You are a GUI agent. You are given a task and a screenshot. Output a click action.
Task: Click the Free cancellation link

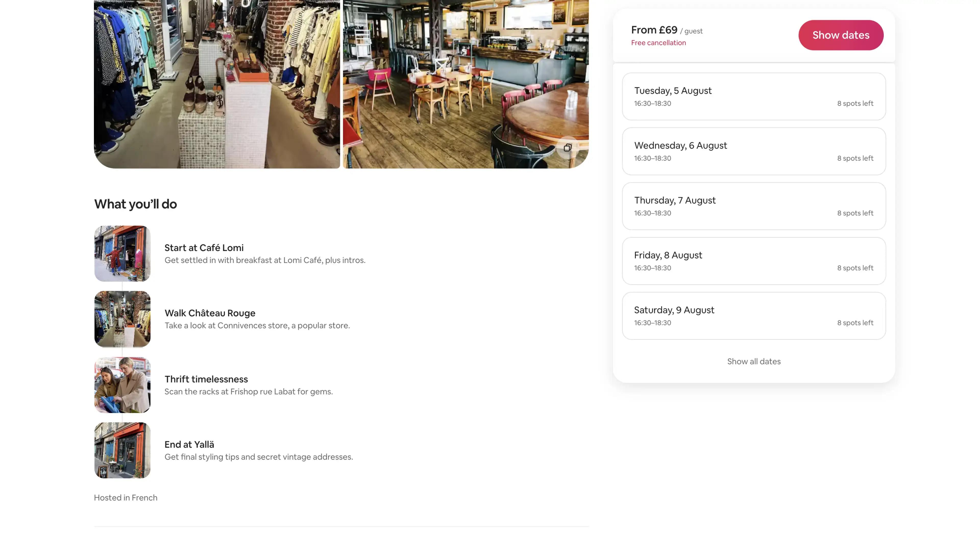[658, 43]
